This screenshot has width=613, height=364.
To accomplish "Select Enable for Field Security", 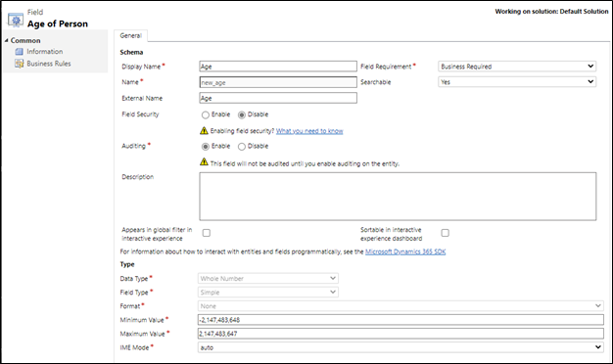I will (x=206, y=114).
